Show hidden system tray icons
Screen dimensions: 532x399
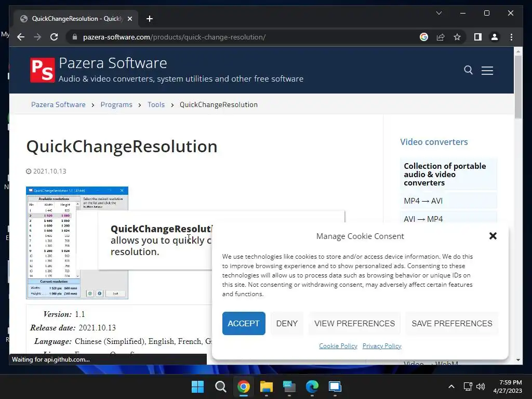[451, 387]
